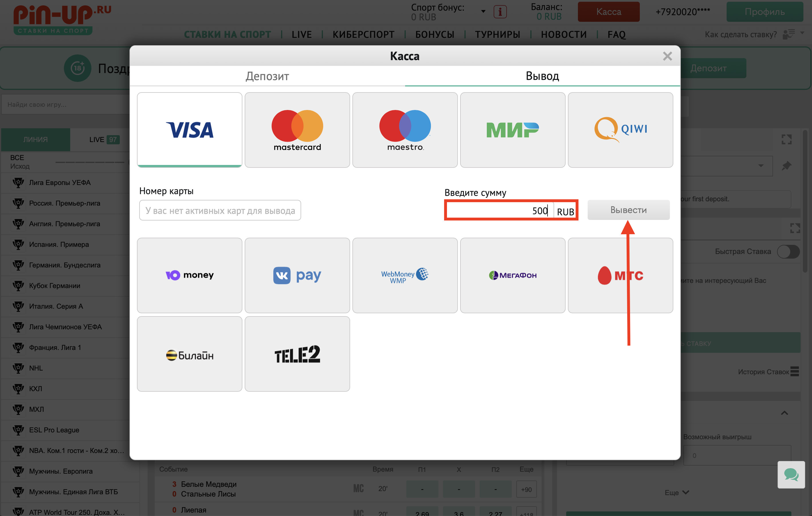Open the Новости menu item
This screenshot has width=812, height=516.
point(564,34)
